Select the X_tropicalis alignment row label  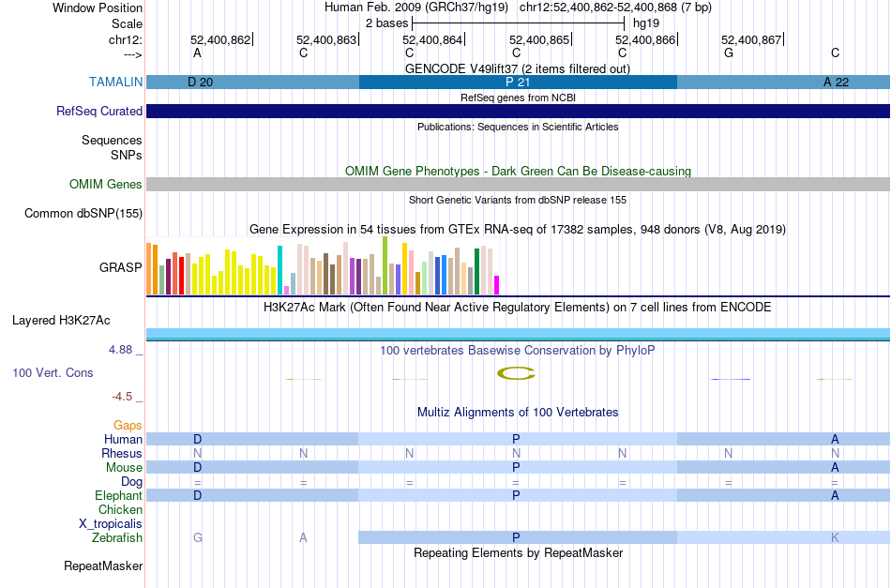tap(111, 524)
